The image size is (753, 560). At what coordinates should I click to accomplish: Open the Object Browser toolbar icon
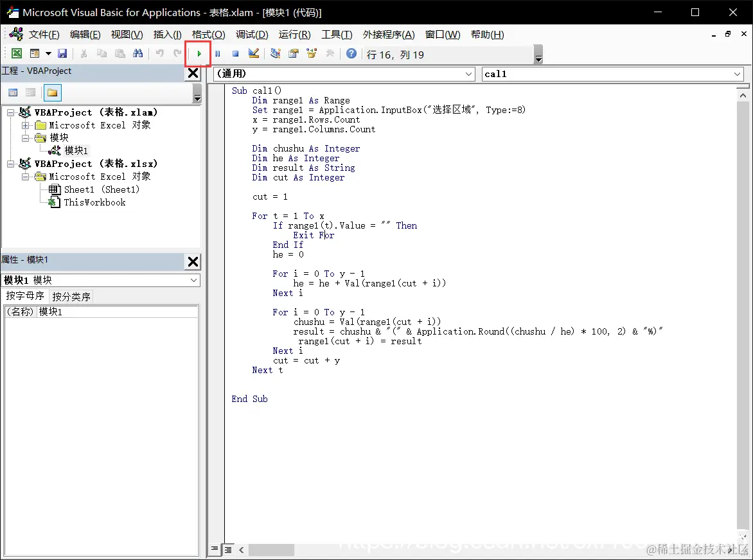tap(312, 54)
